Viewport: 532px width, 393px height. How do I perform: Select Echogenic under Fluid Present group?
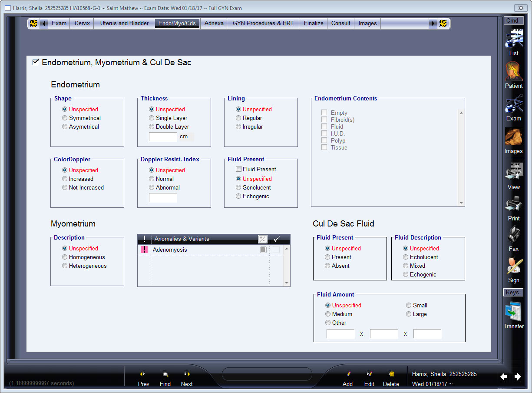click(x=238, y=196)
